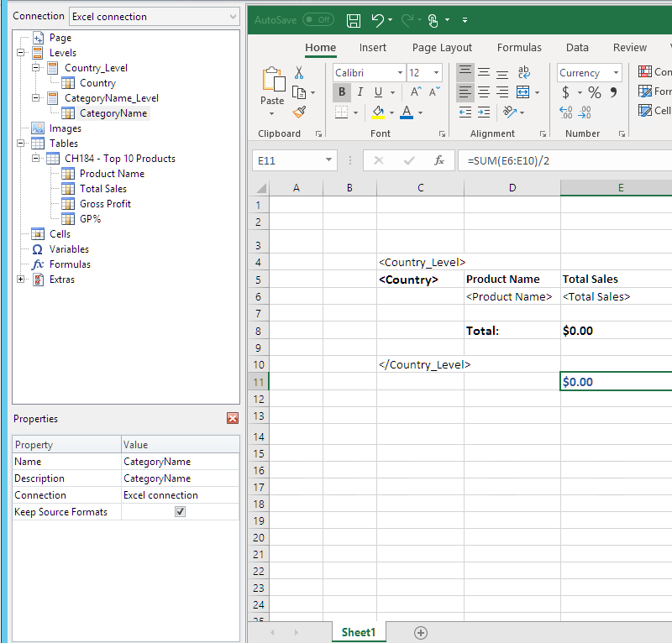Viewport: 672px width, 643px height.
Task: Apply Italic formatting
Action: tap(360, 92)
